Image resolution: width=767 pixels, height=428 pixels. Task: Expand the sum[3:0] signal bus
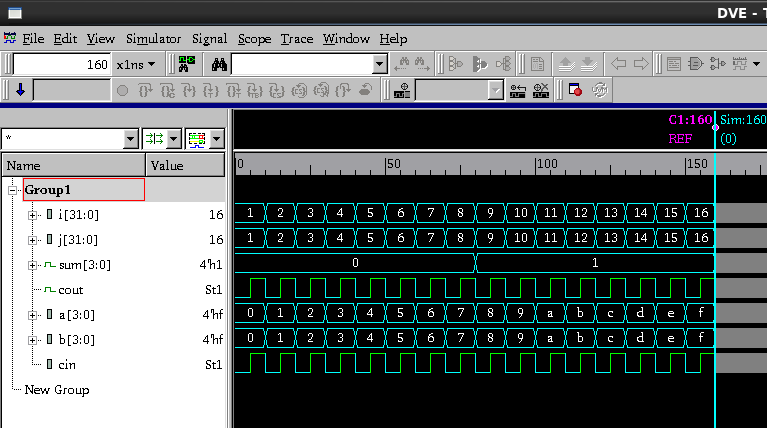(32, 265)
